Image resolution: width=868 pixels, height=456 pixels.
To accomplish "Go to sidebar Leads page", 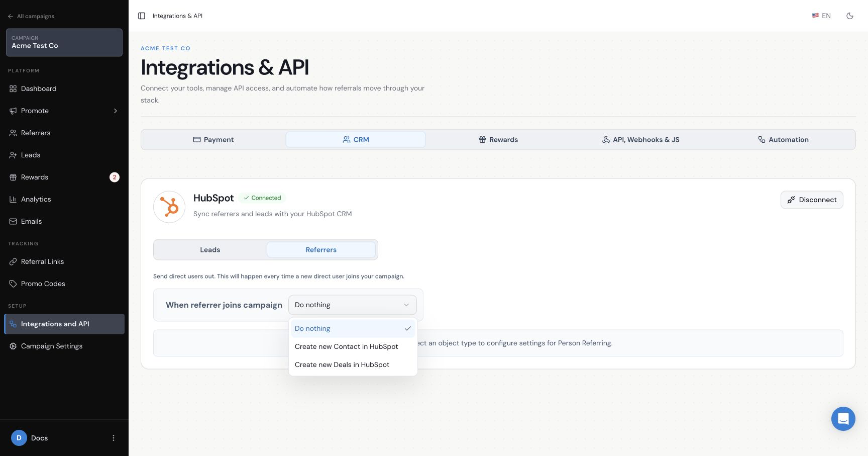I will point(64,155).
